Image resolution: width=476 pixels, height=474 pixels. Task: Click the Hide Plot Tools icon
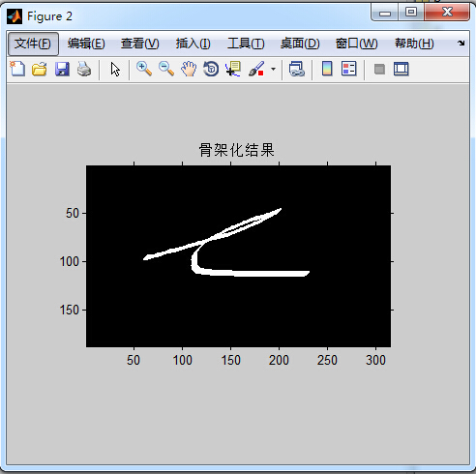[x=379, y=69]
